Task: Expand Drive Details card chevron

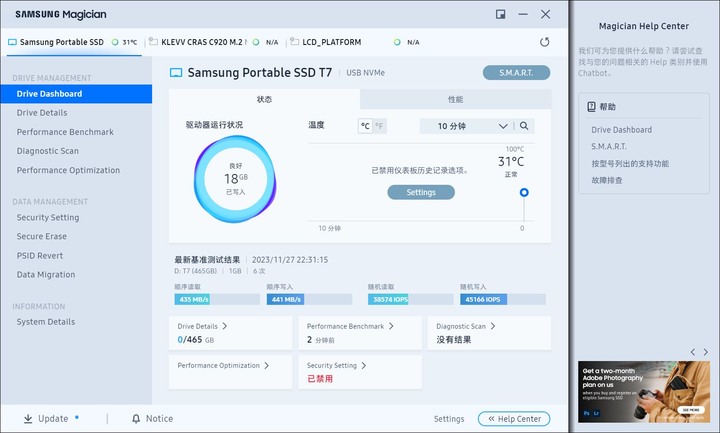Action: [x=225, y=326]
